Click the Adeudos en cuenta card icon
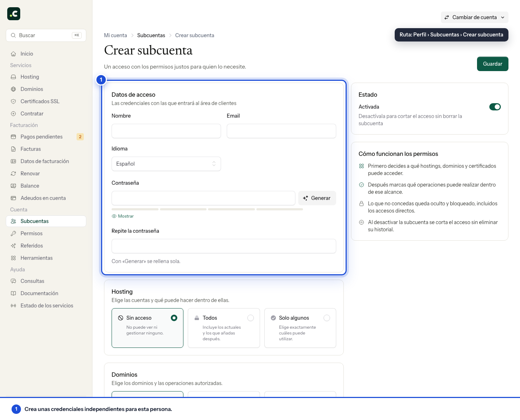 pyautogui.click(x=13, y=198)
